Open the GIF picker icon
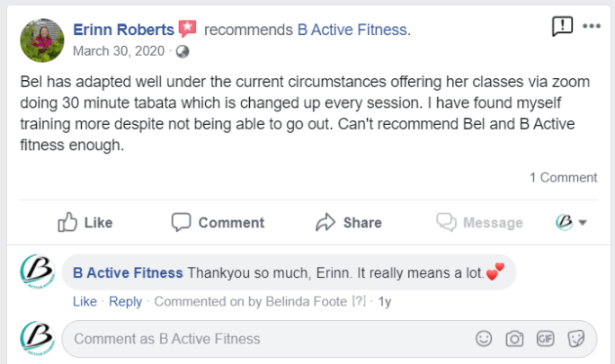 [545, 339]
